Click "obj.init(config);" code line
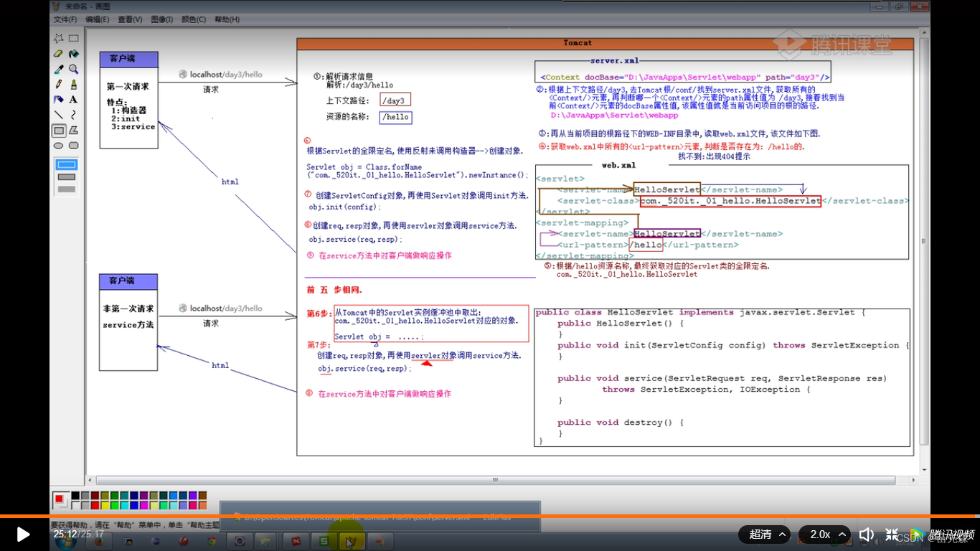 [x=344, y=207]
